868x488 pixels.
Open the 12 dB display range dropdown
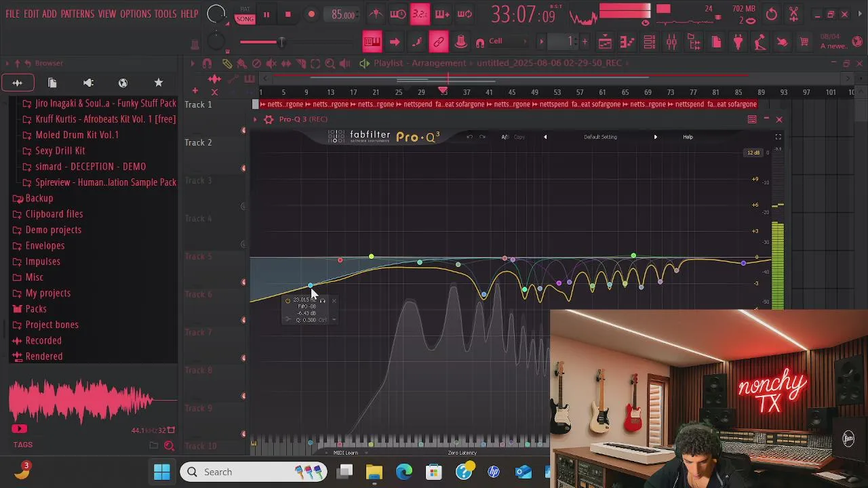753,152
